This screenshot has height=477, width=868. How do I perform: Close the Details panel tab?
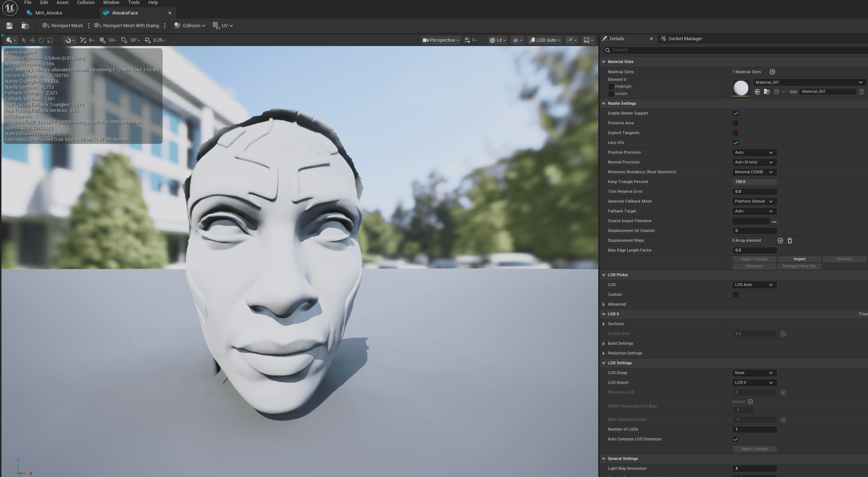coord(651,39)
